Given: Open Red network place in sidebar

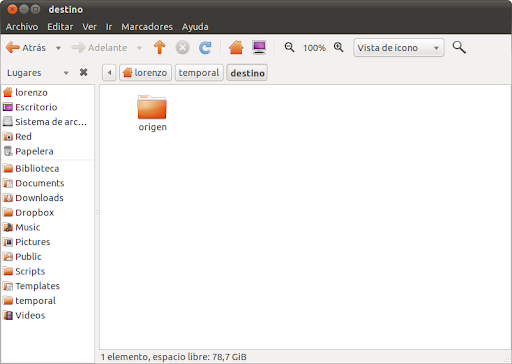Looking at the screenshot, I should point(48,136).
